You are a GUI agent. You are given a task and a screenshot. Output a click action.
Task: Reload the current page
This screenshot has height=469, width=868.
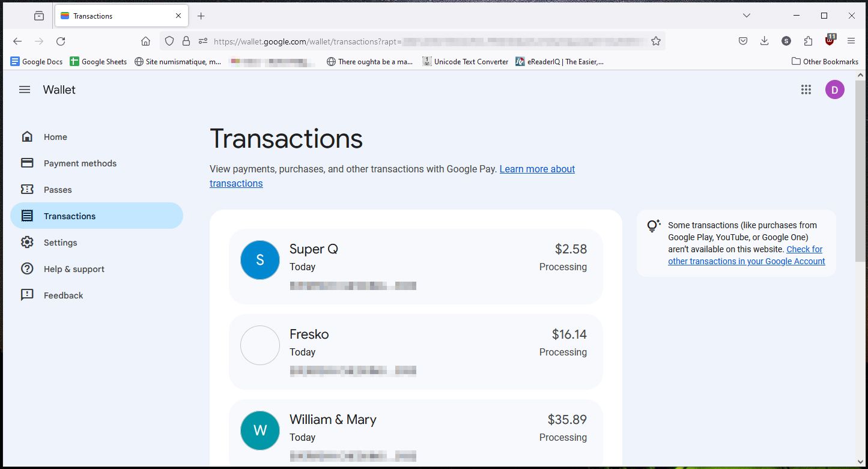(61, 41)
